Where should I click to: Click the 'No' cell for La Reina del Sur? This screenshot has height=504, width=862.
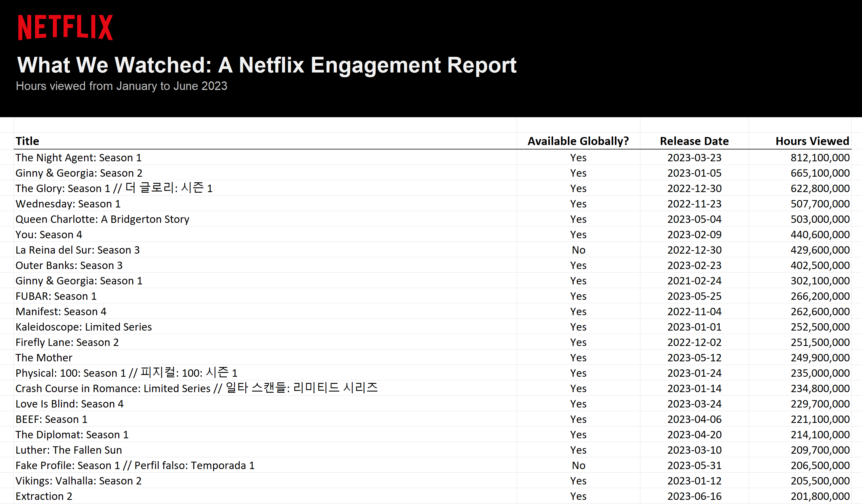[x=579, y=250]
